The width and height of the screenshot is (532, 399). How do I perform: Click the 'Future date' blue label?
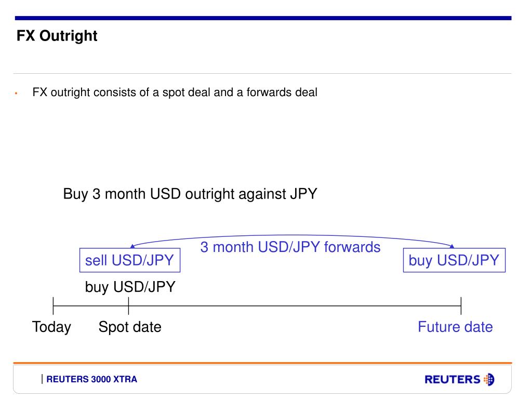pyautogui.click(x=455, y=327)
